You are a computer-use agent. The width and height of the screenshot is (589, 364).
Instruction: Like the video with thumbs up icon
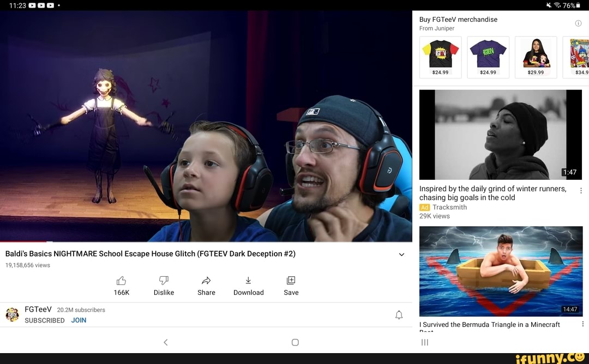pos(121,281)
